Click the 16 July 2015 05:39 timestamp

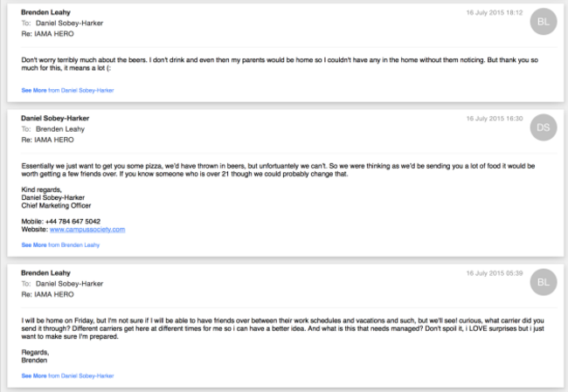(495, 273)
